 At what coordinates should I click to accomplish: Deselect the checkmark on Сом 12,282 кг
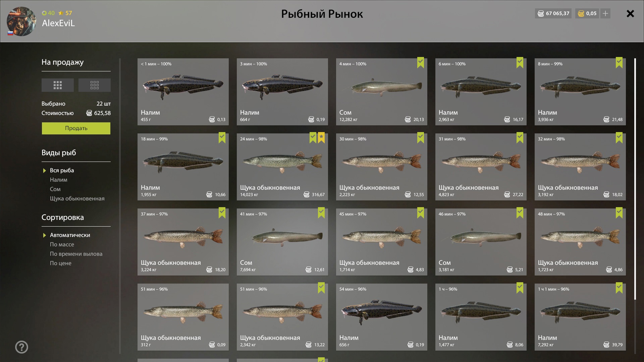[x=421, y=62]
